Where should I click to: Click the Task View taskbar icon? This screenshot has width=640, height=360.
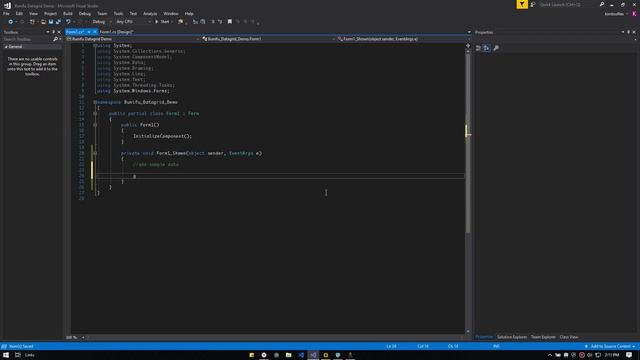click(18, 355)
